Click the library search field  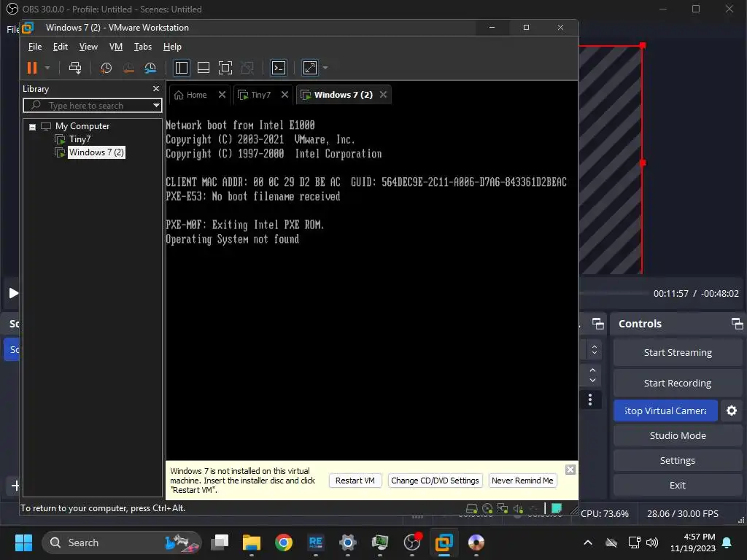(93, 105)
